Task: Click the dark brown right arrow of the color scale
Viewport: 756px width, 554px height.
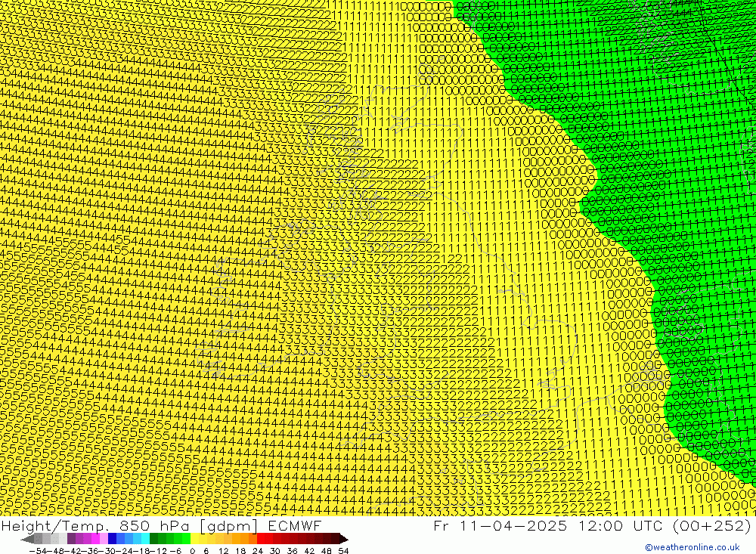Action: pyautogui.click(x=344, y=540)
